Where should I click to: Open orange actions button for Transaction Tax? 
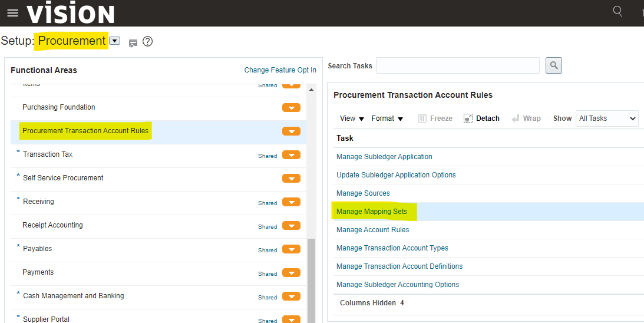click(x=291, y=155)
